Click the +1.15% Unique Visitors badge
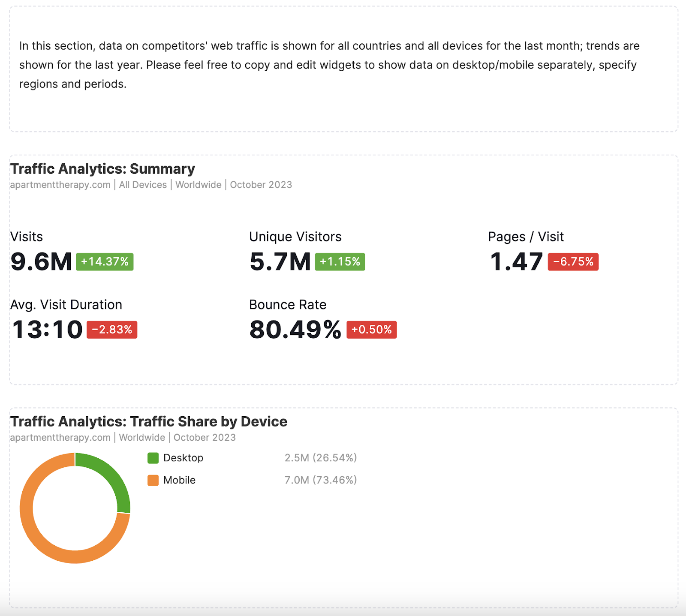This screenshot has width=686, height=616. [340, 261]
